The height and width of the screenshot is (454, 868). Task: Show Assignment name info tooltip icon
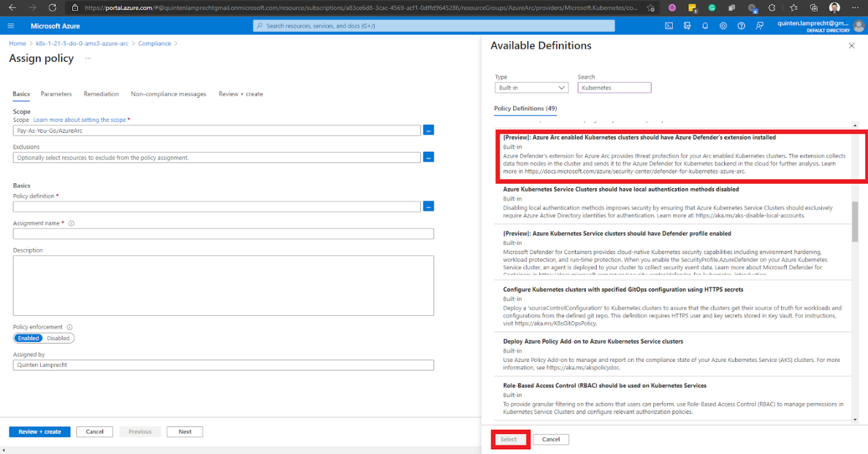pos(72,223)
